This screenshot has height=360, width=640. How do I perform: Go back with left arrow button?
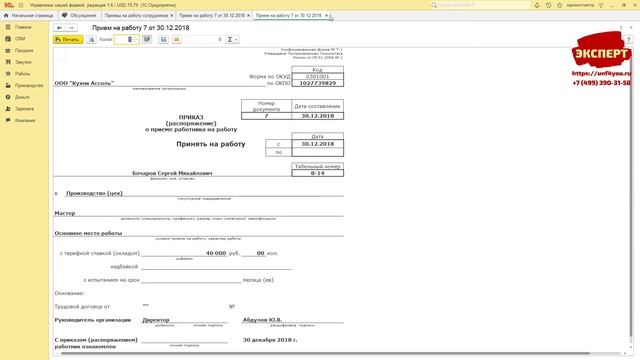[x=60, y=28]
